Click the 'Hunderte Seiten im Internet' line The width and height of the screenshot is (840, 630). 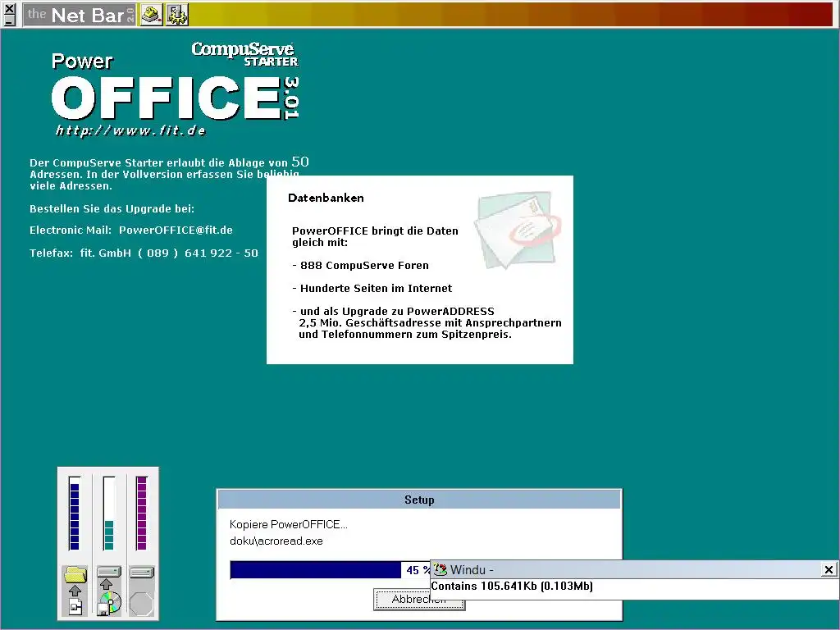click(x=372, y=289)
